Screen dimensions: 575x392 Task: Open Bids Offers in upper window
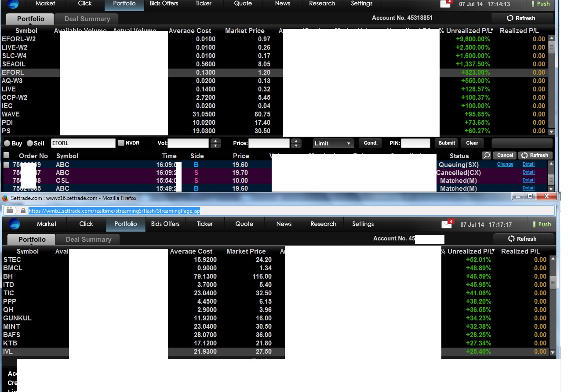pyautogui.click(x=164, y=4)
